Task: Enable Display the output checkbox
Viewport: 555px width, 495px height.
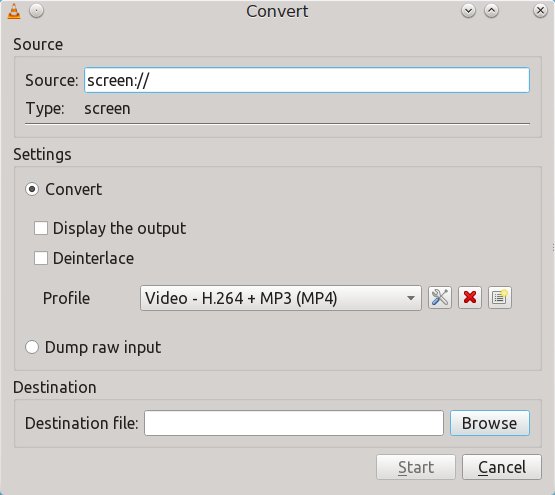Action: tap(41, 228)
